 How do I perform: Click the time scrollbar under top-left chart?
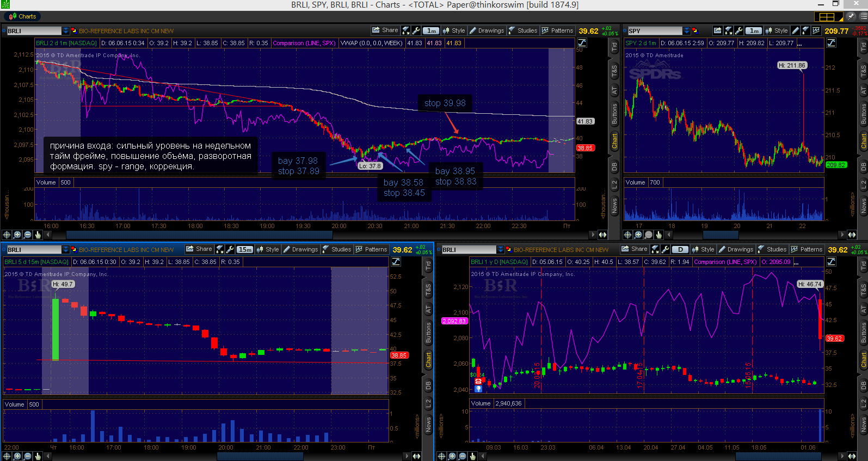199,235
